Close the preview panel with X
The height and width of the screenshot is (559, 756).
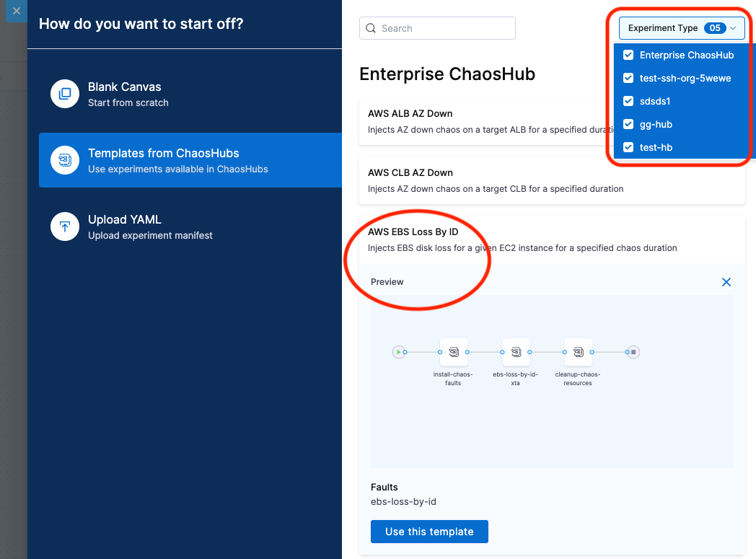[x=726, y=282]
